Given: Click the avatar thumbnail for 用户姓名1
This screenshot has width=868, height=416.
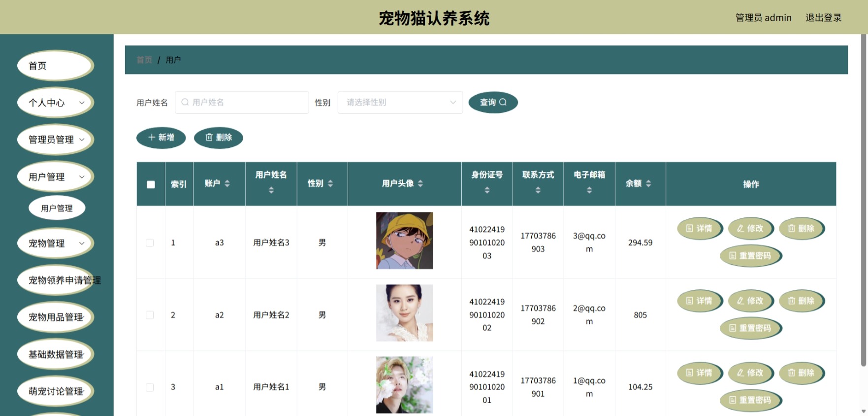Looking at the screenshot, I should (405, 385).
